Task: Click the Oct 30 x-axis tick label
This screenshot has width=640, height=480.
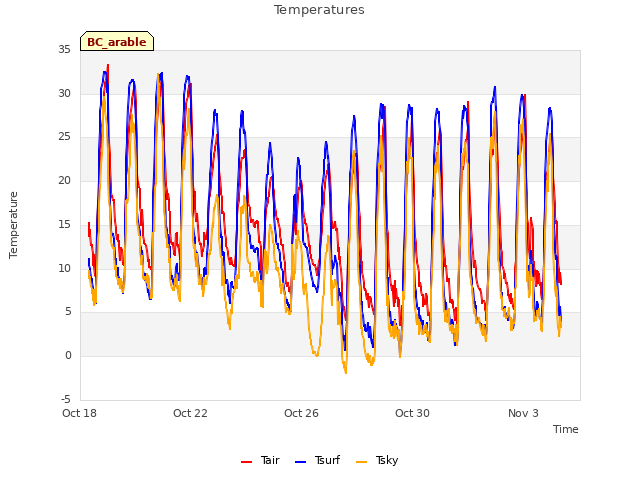Action: 412,413
